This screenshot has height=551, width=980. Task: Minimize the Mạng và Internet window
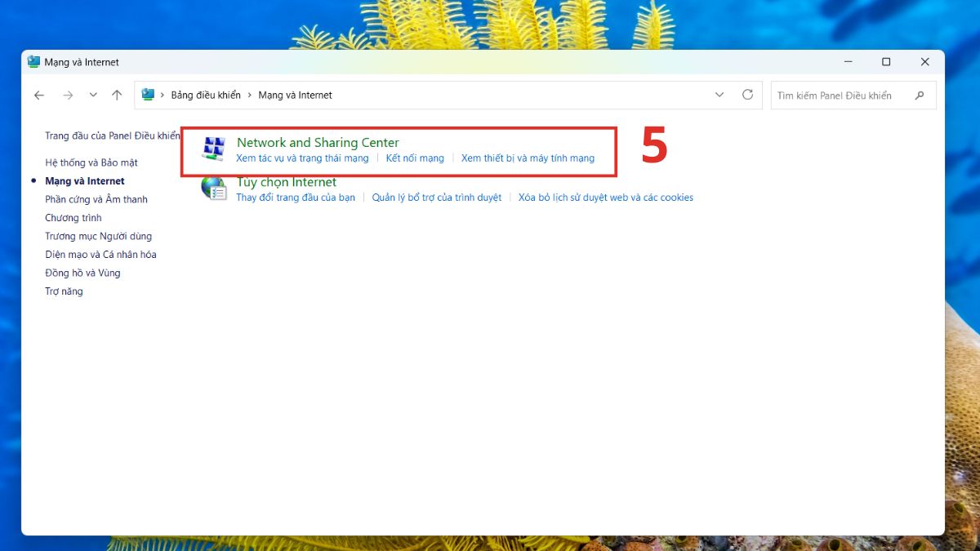click(848, 62)
